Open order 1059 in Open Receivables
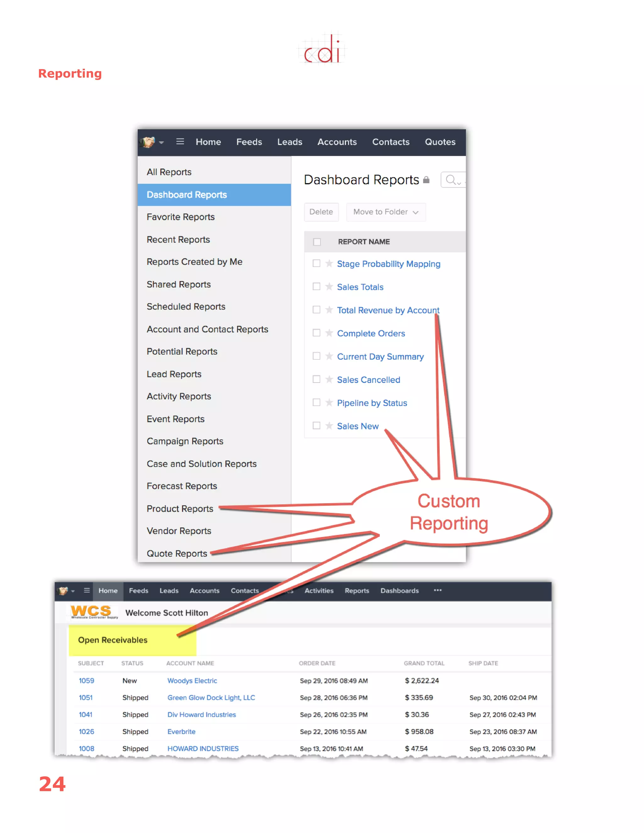Image resolution: width=644 pixels, height=833 pixels. pyautogui.click(x=86, y=681)
